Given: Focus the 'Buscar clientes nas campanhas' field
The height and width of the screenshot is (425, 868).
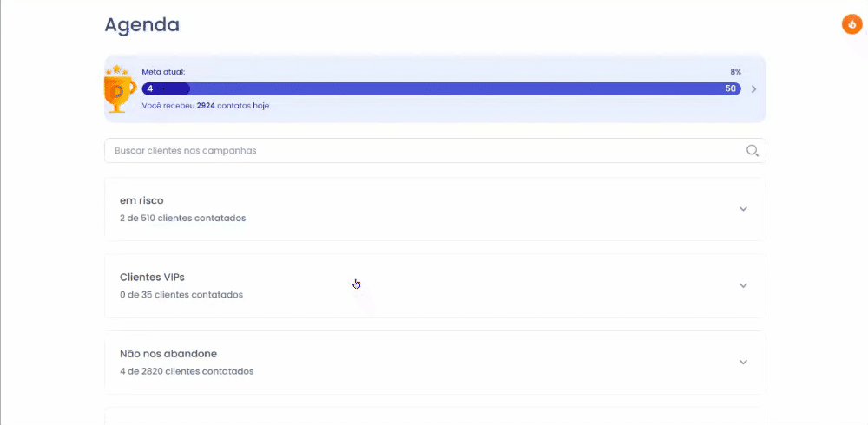Looking at the screenshot, I should click(x=435, y=151).
